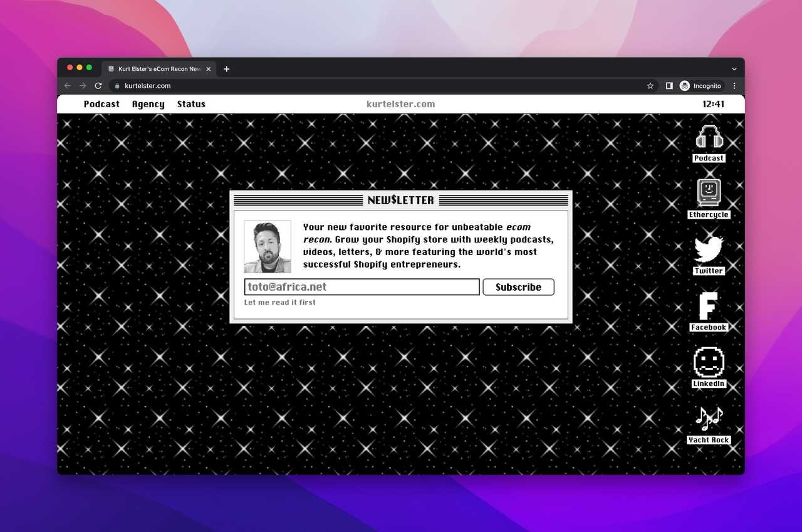Click the Incognito profile indicator
802x532 pixels.
pyautogui.click(x=701, y=86)
